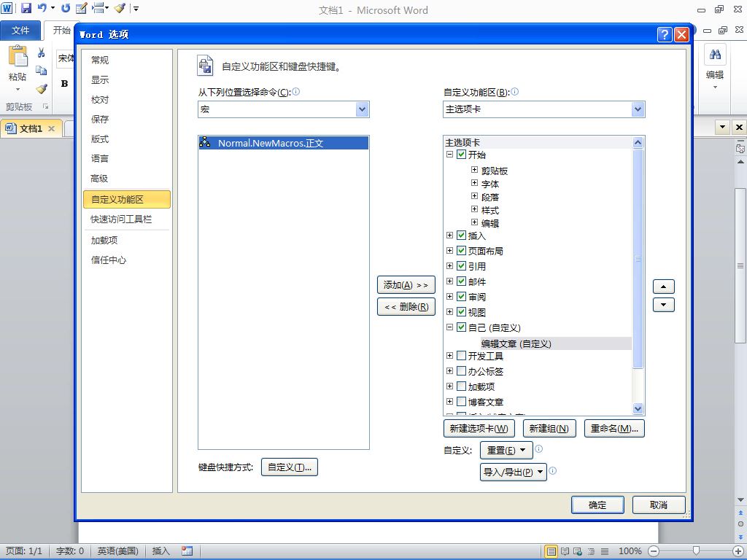Click info icon next to Import/Export button

tap(553, 470)
